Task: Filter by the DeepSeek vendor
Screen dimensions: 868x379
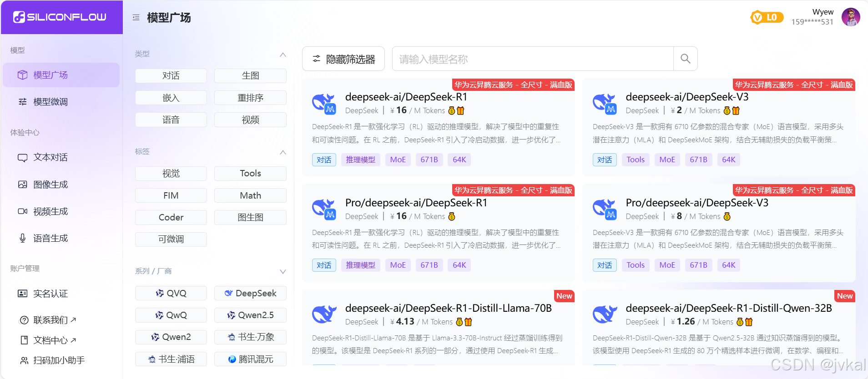Action: pyautogui.click(x=250, y=293)
